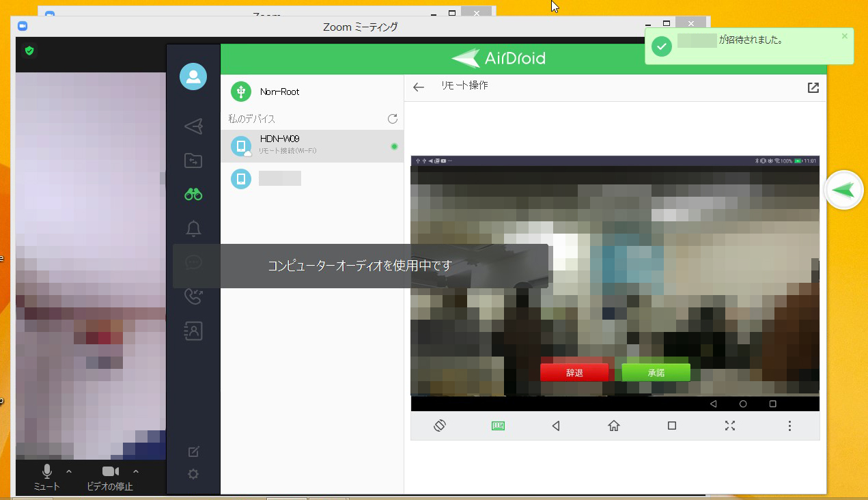The height and width of the screenshot is (500, 868).
Task: Expand audio options arrow next to ミュート
Action: coord(68,471)
